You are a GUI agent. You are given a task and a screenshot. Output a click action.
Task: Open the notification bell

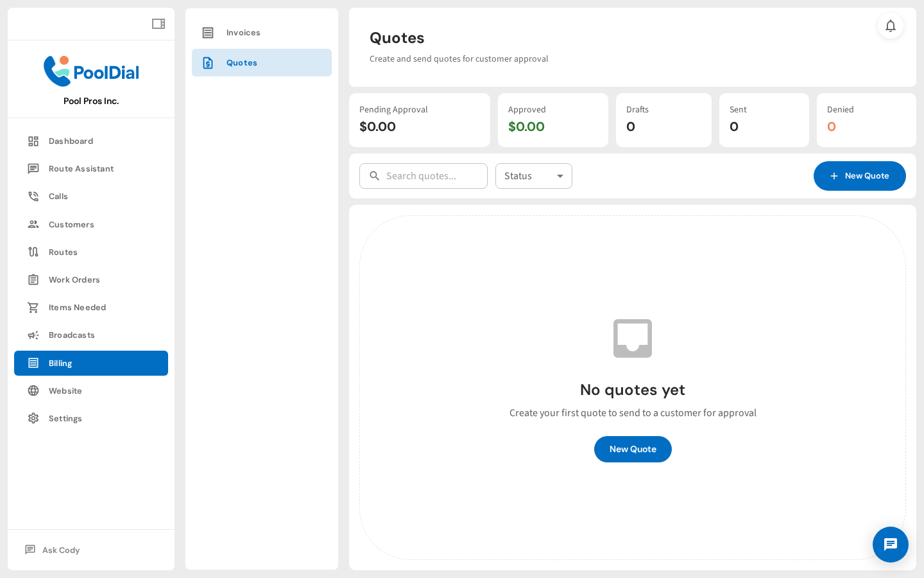click(x=891, y=26)
